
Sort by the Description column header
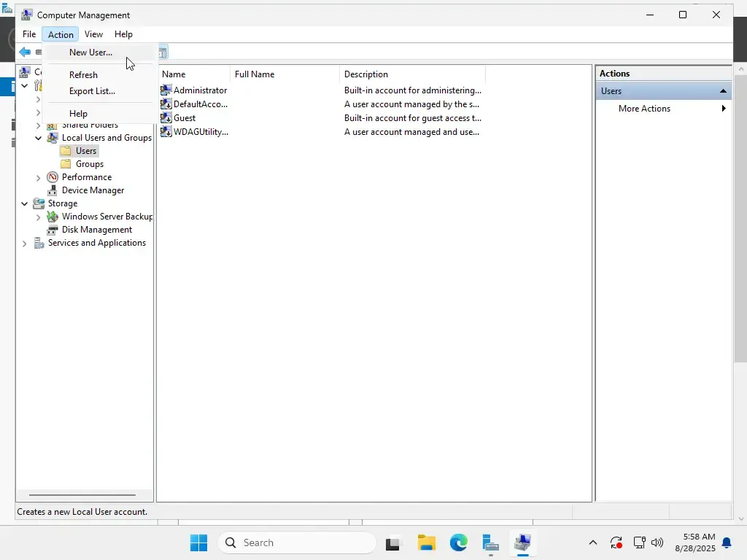point(413,74)
